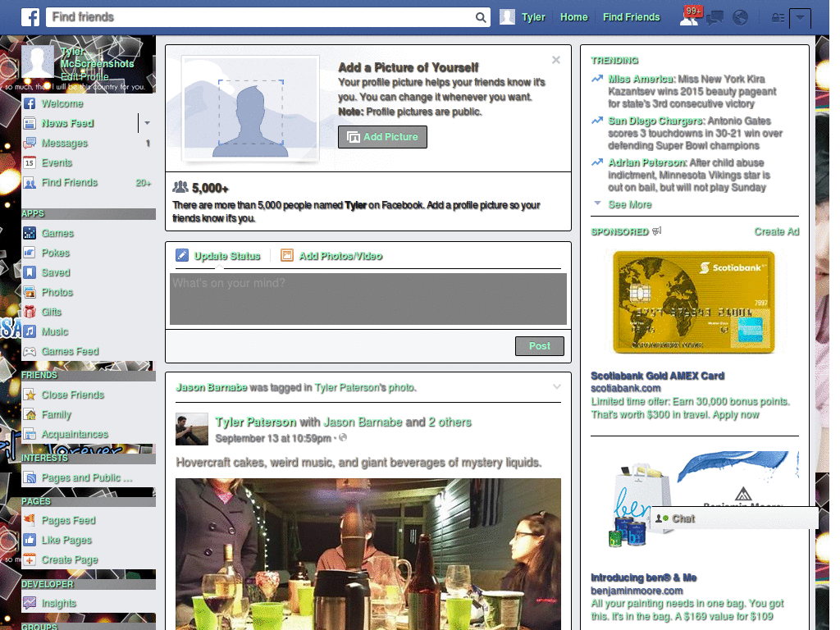Select the Update Status tab
Viewport: 840px width, 630px height.
click(218, 256)
